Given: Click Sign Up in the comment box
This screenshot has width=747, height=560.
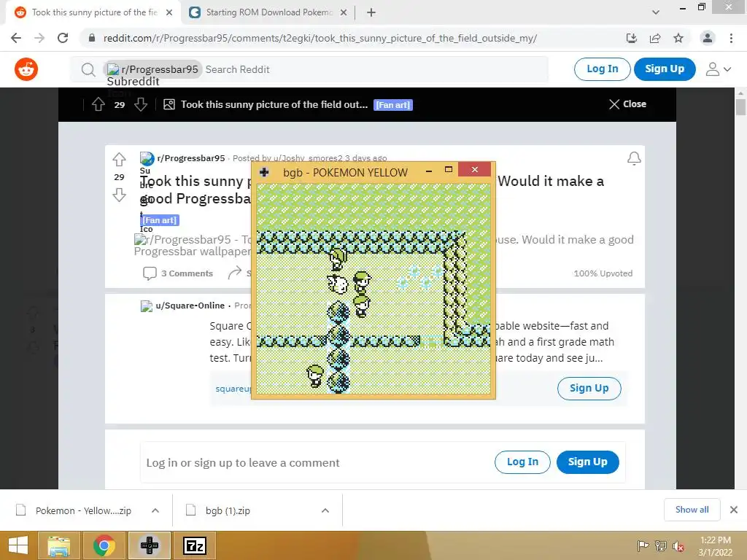Looking at the screenshot, I should pos(588,462).
